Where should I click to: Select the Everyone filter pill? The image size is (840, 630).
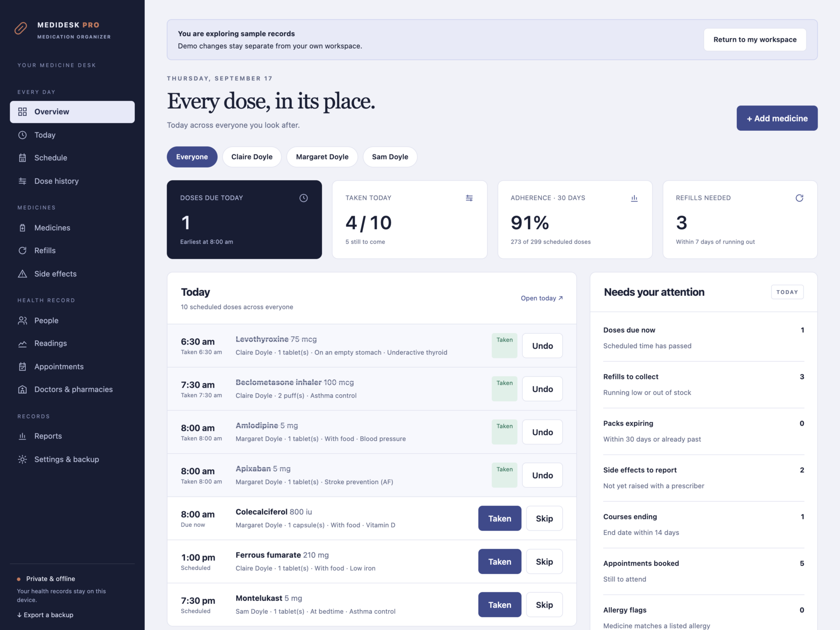[x=192, y=157]
